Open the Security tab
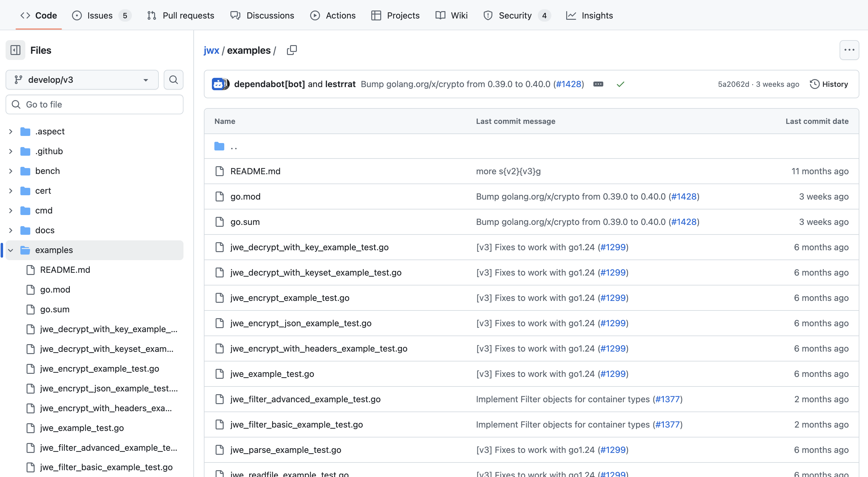Viewport: 868px width, 477px height. coord(516,15)
